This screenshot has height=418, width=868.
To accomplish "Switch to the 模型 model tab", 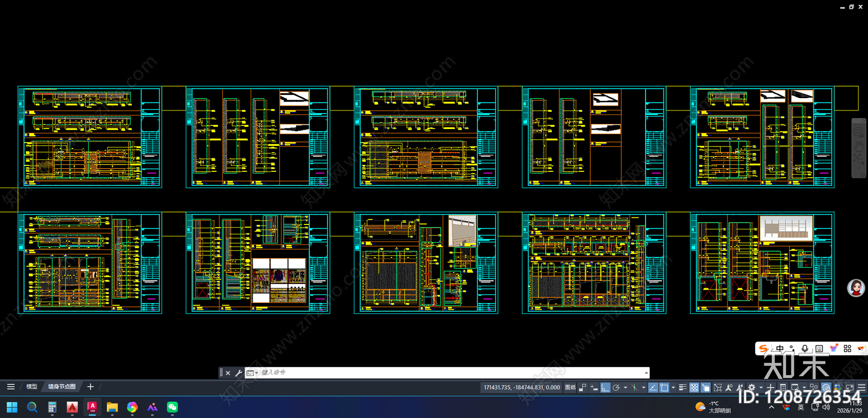I will point(32,387).
